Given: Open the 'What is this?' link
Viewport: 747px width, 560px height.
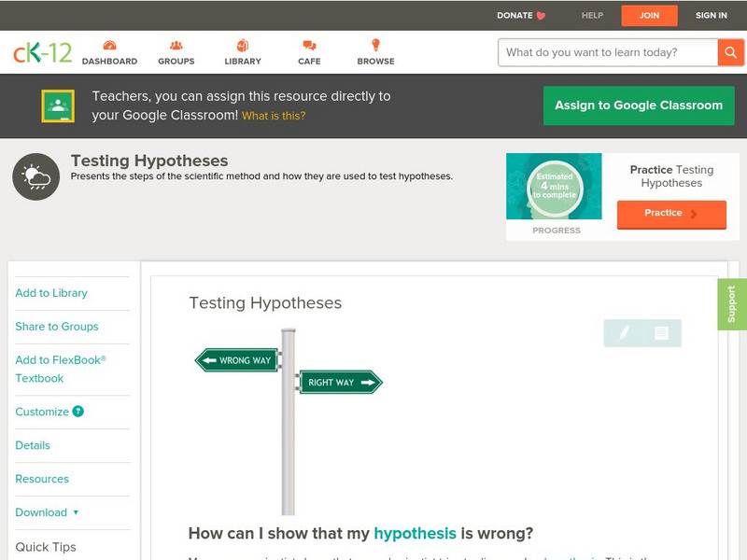Looking at the screenshot, I should [274, 117].
